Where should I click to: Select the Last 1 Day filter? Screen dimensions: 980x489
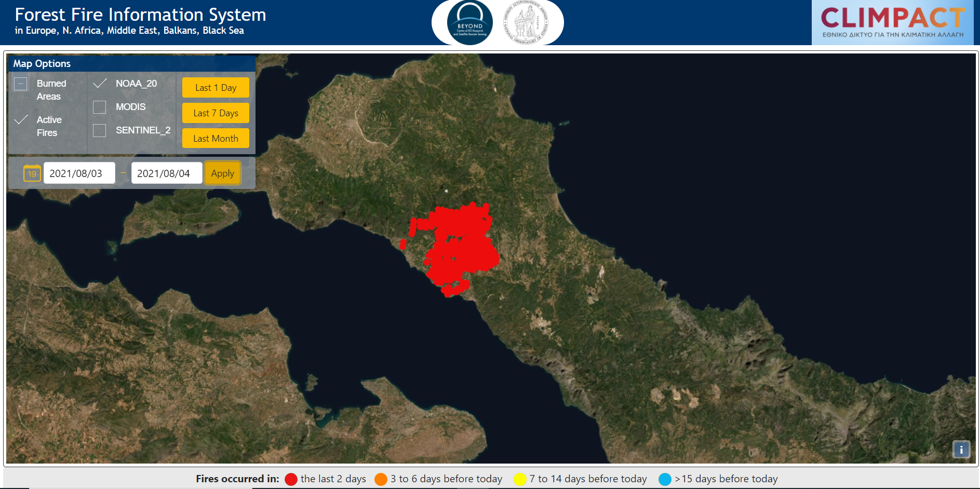click(216, 88)
